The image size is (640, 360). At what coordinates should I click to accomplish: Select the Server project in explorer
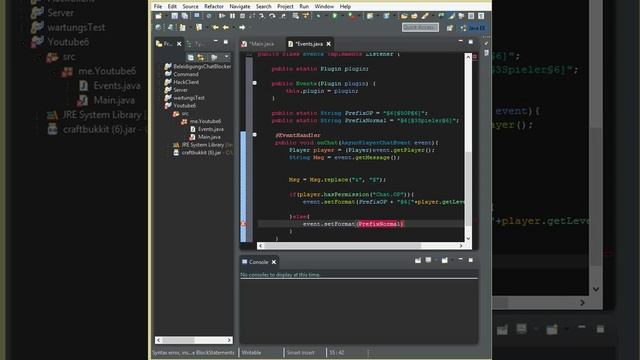pos(176,90)
